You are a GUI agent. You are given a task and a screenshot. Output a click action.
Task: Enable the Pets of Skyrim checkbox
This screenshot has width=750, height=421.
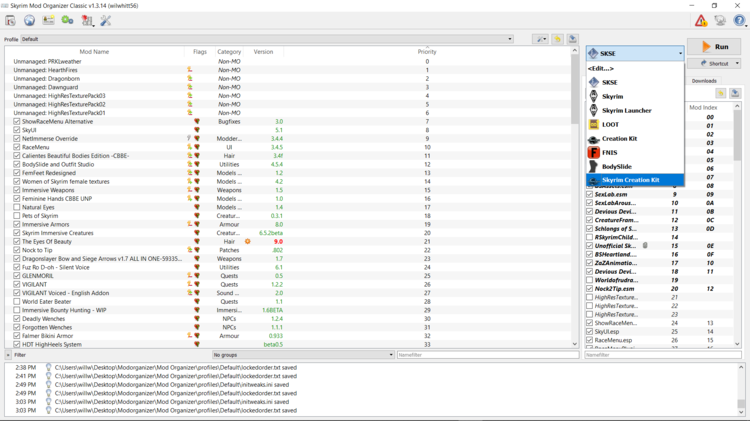point(17,216)
